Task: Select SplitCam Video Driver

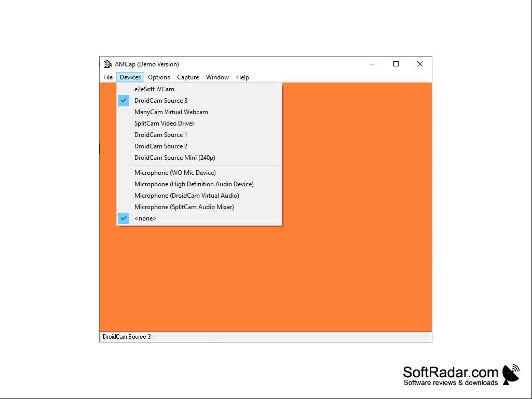Action: 199,123
